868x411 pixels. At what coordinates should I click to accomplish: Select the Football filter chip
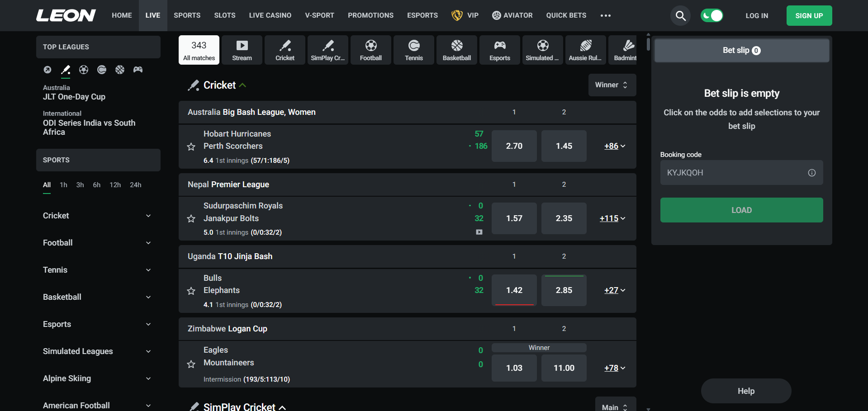coord(370,50)
